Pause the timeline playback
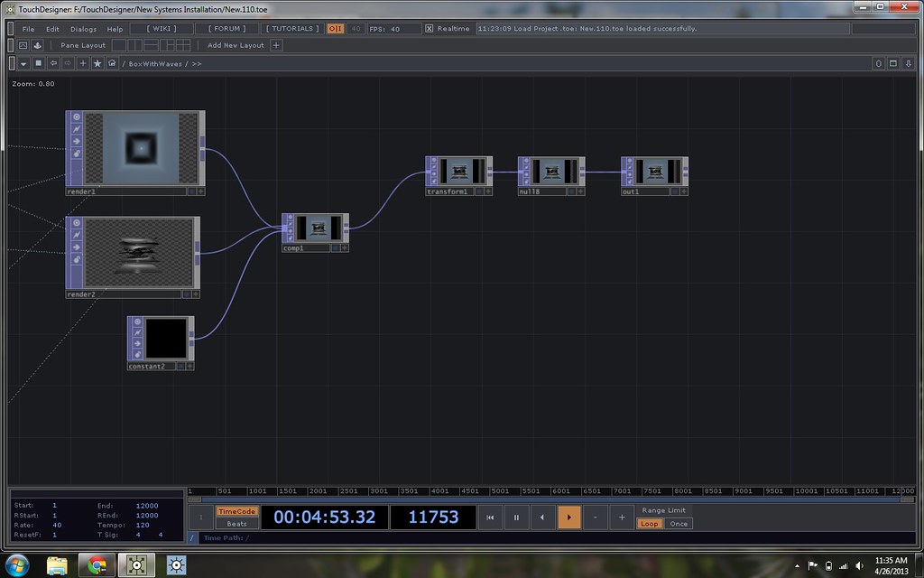 [516, 517]
